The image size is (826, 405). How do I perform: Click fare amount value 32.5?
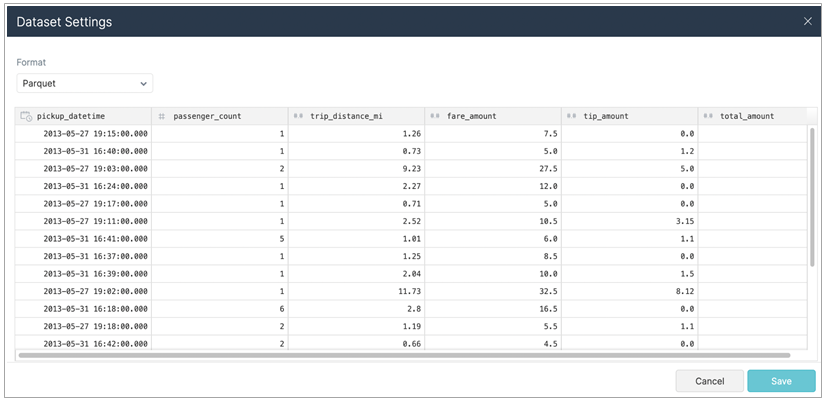click(548, 291)
